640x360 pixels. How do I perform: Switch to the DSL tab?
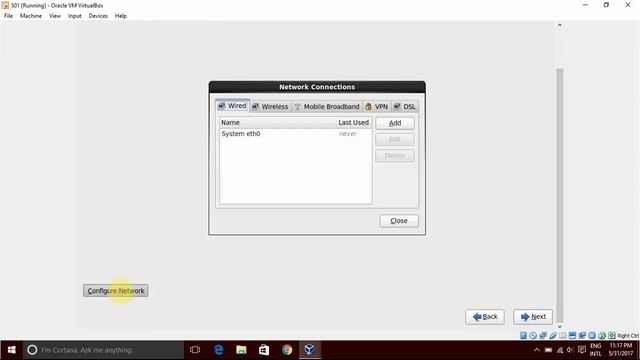(405, 107)
